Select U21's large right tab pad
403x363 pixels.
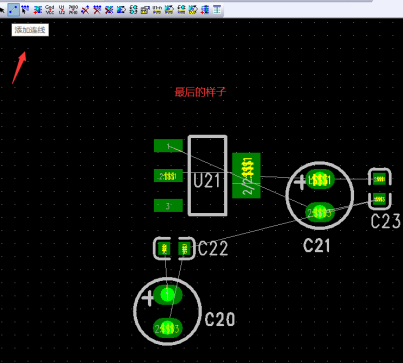[x=246, y=176]
